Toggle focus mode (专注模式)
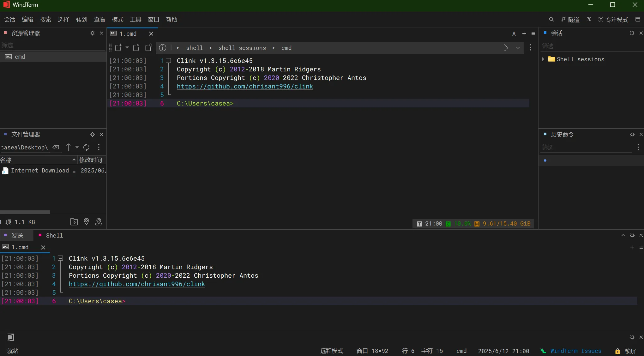644x356 pixels. click(x=613, y=20)
